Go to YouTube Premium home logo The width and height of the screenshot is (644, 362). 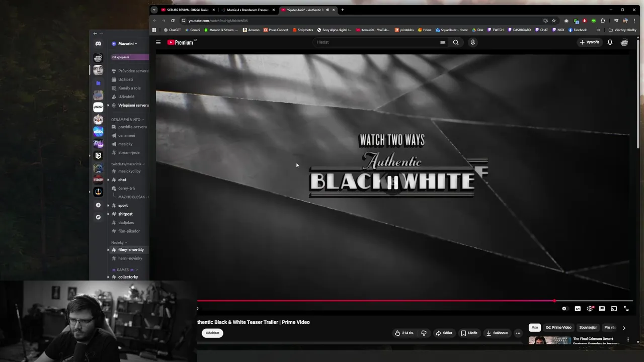pos(180,42)
